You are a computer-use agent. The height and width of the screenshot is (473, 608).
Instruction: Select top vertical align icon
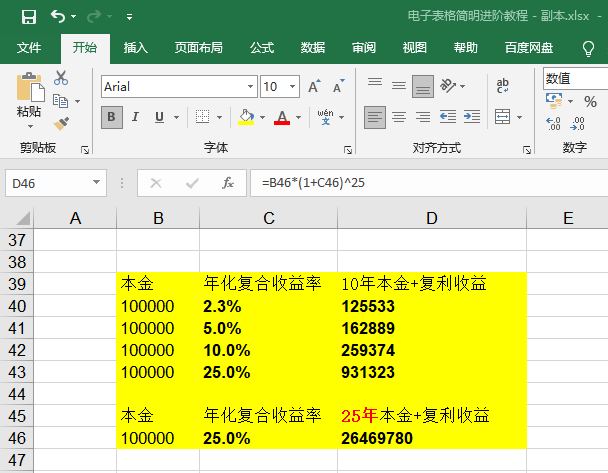375,83
